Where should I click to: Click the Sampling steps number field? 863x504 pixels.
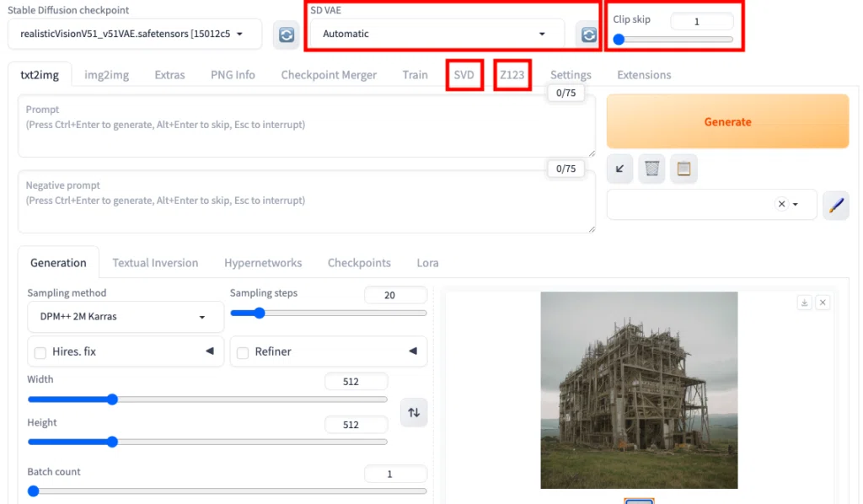tap(396, 295)
